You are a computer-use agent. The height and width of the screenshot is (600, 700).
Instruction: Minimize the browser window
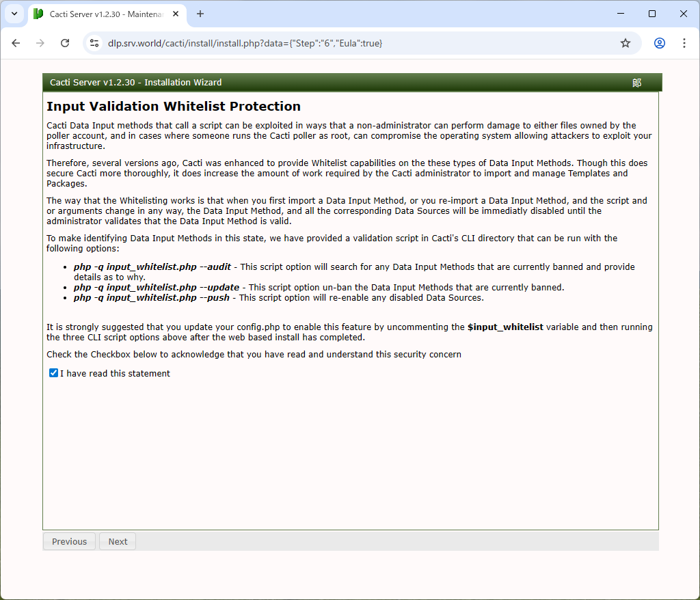click(x=621, y=14)
